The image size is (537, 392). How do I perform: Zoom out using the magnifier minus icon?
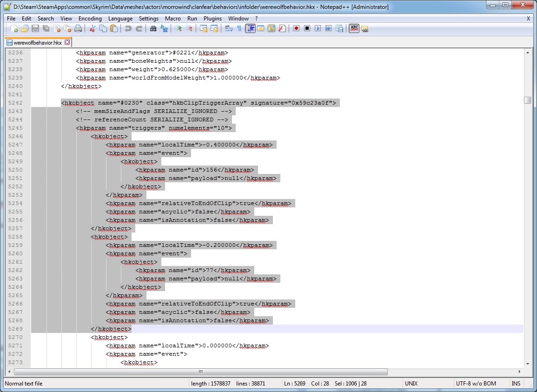pos(189,29)
